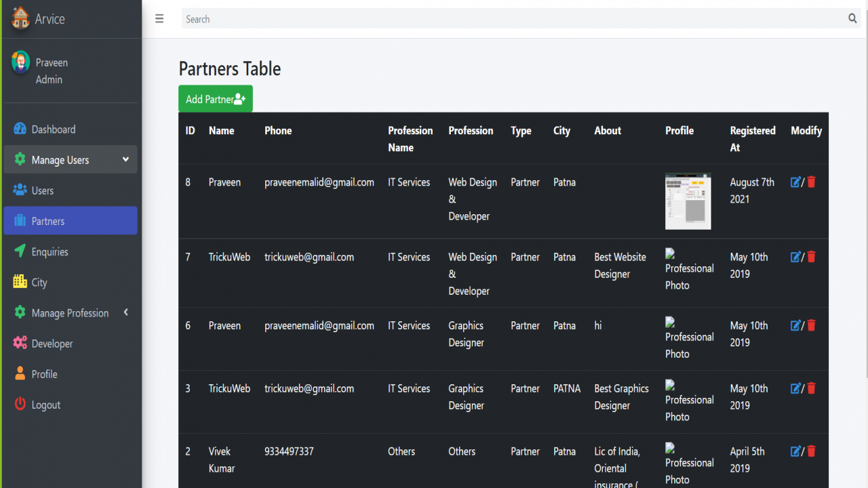Click the Praveen admin avatar icon
The image size is (868, 488).
[x=21, y=63]
